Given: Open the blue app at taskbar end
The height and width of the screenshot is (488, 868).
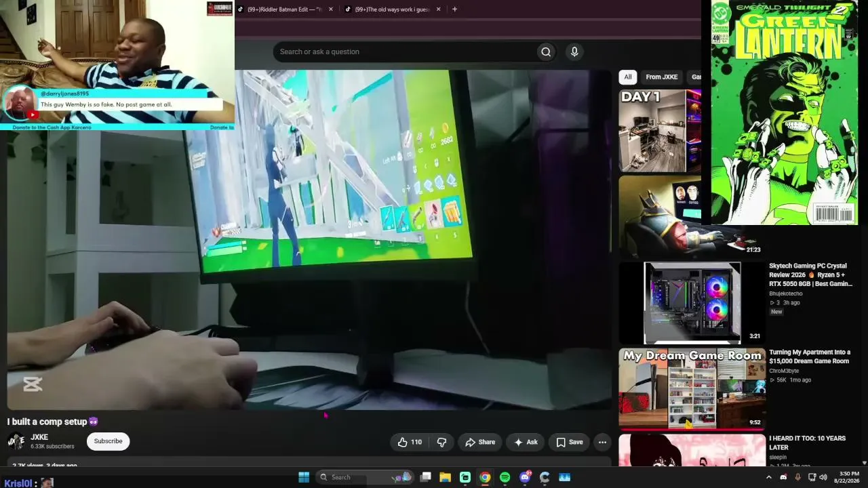Looking at the screenshot, I should pos(564,477).
